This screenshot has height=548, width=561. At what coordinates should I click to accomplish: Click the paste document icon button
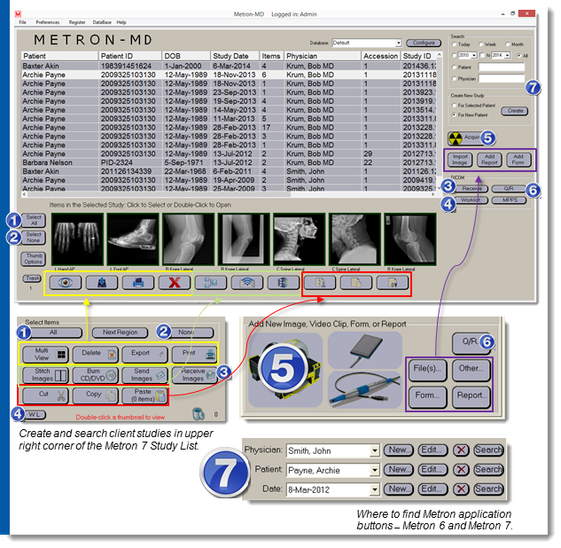392,283
